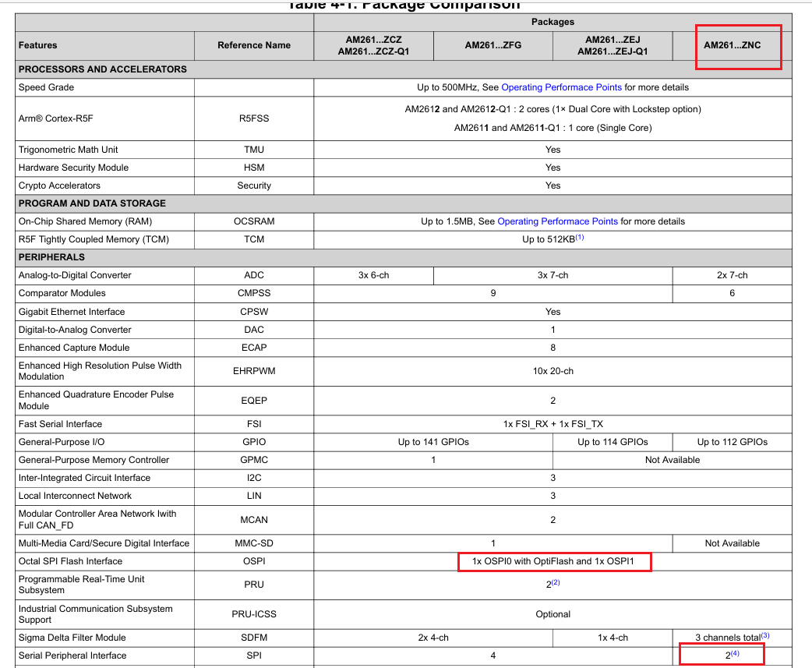Screen dimensions: 812x668
Task: Click the 2x 7-ch ADC cell
Action: (x=733, y=275)
